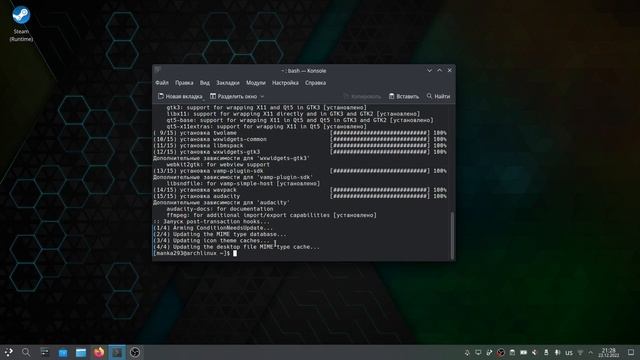Click the Вставить toolbar button

[x=404, y=96]
